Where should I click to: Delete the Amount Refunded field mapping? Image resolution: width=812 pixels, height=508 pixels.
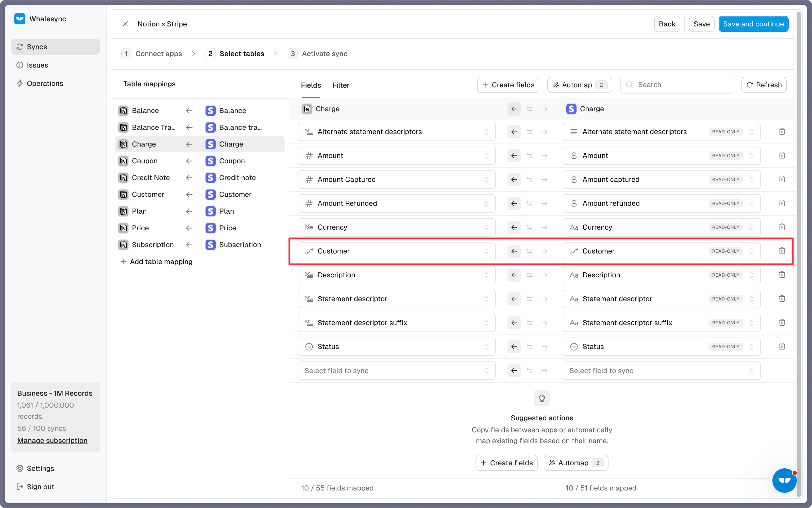(x=782, y=203)
